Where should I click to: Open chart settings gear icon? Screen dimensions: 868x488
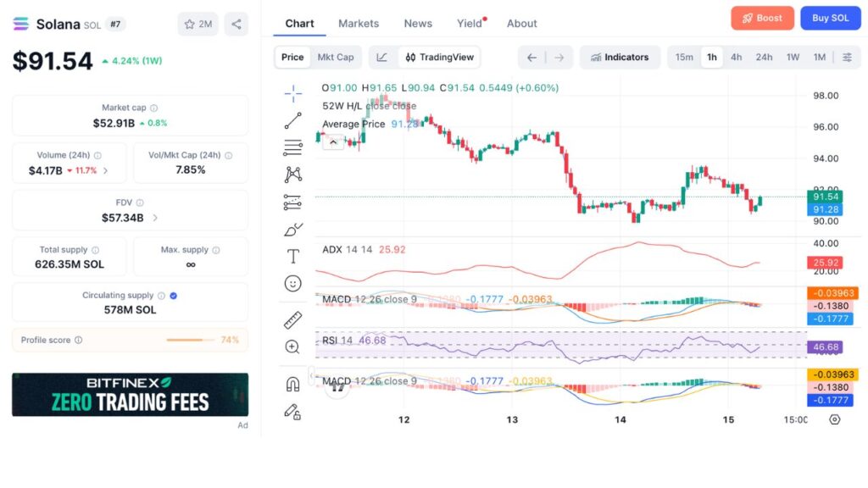(834, 419)
